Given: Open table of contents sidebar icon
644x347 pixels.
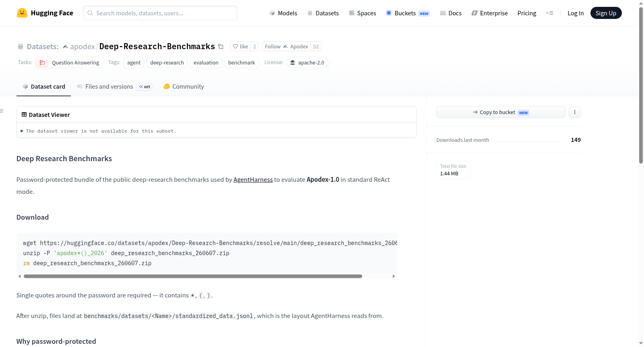Looking at the screenshot, I should tap(2, 111).
